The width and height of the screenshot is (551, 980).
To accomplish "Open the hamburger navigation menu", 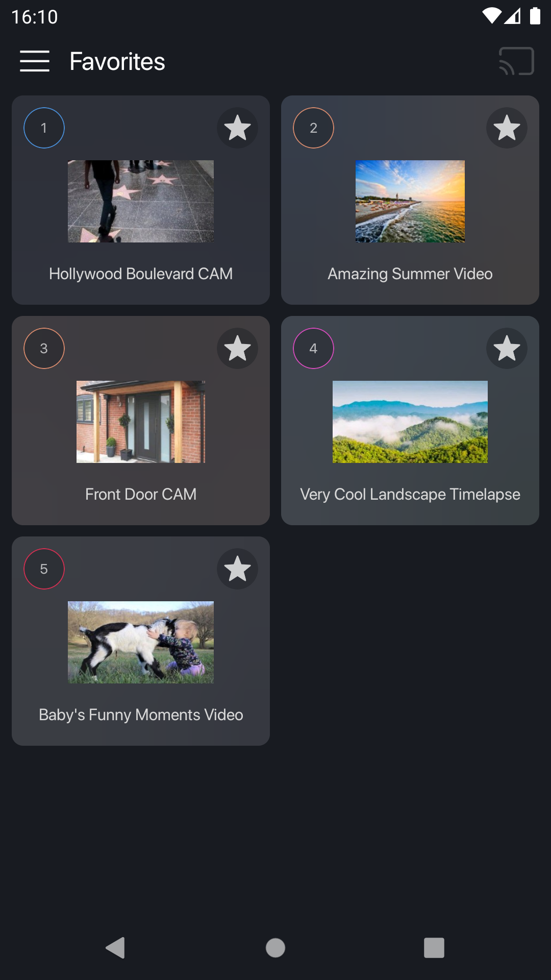I will click(35, 61).
